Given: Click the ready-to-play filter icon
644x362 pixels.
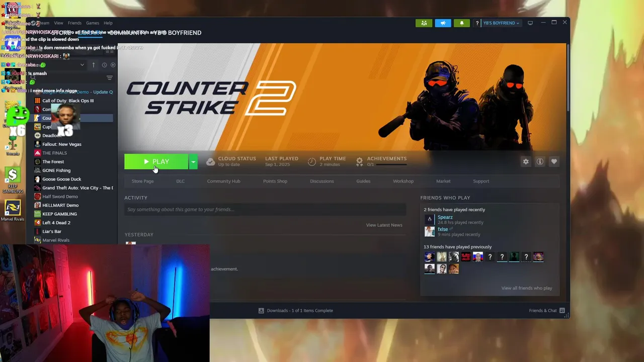Looking at the screenshot, I should (x=113, y=65).
